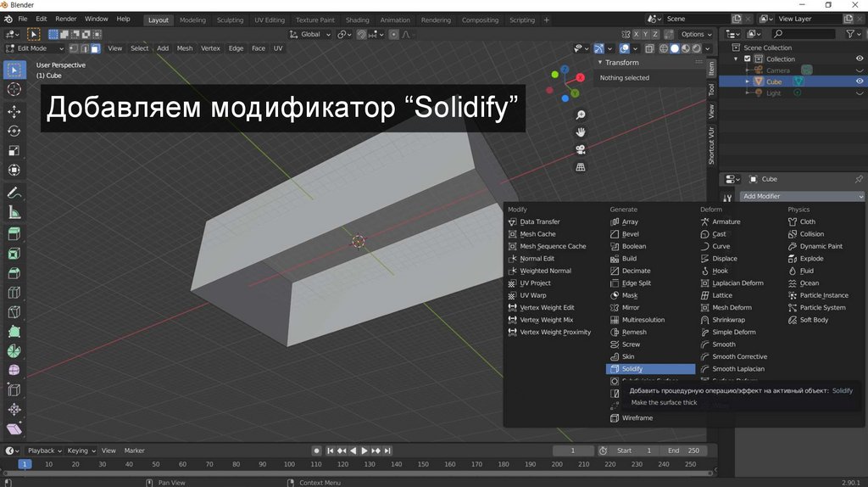Switch perspective/orthographic grid icon
868x487 pixels.
tap(580, 167)
